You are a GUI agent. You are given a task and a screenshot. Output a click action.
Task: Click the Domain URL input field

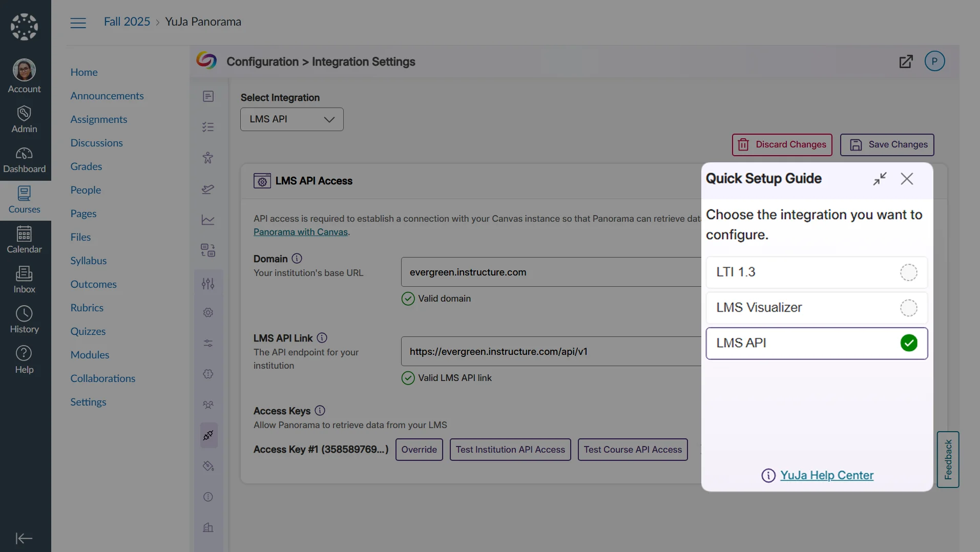551,272
